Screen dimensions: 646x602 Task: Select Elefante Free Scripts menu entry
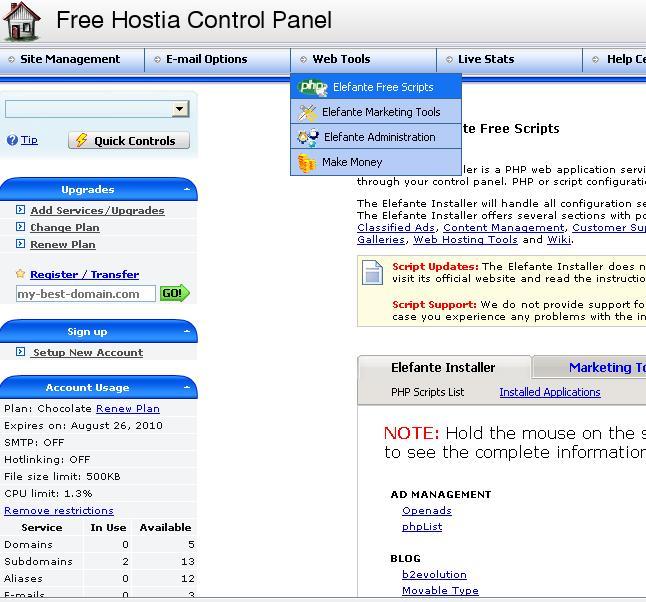pos(376,87)
